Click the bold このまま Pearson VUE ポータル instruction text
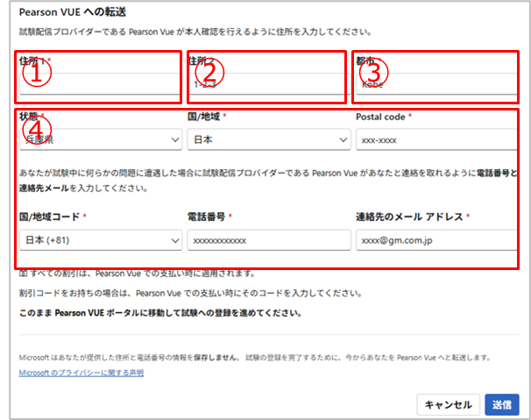Image resolution: width=531 pixels, height=420 pixels. tap(160, 312)
